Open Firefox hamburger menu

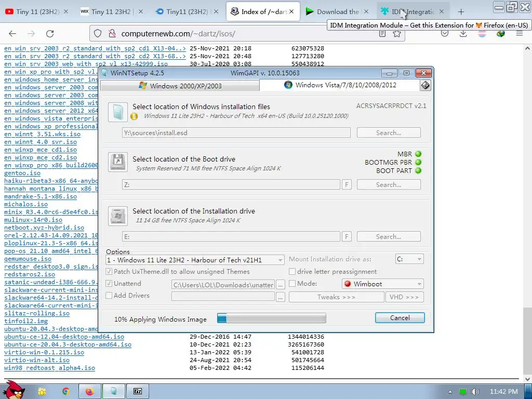(x=519, y=34)
